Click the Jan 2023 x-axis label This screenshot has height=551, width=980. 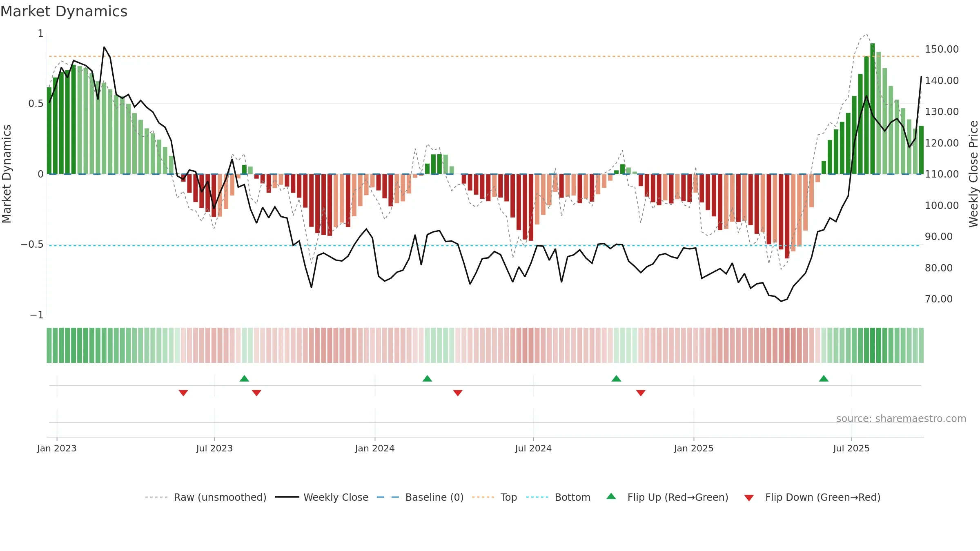57,448
